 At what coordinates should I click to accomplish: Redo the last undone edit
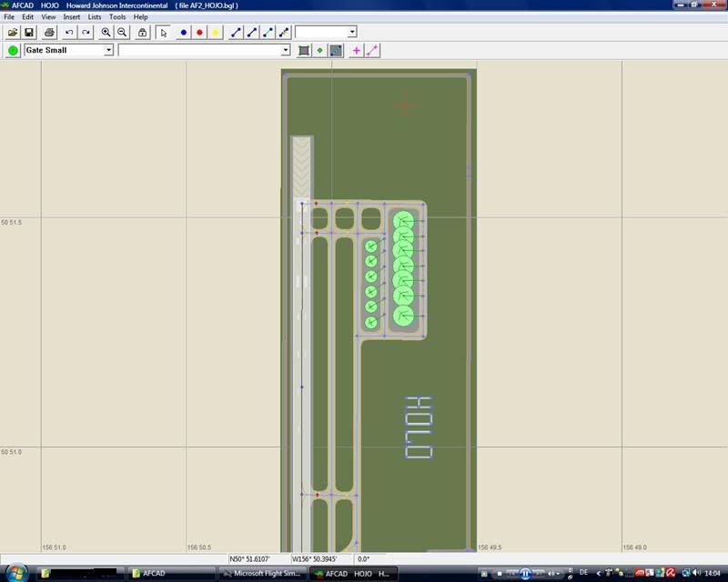(x=86, y=33)
